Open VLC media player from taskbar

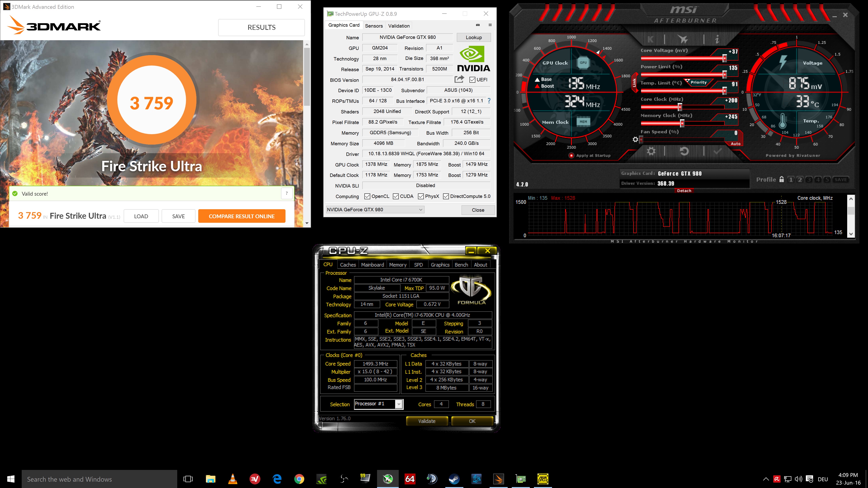click(x=233, y=479)
